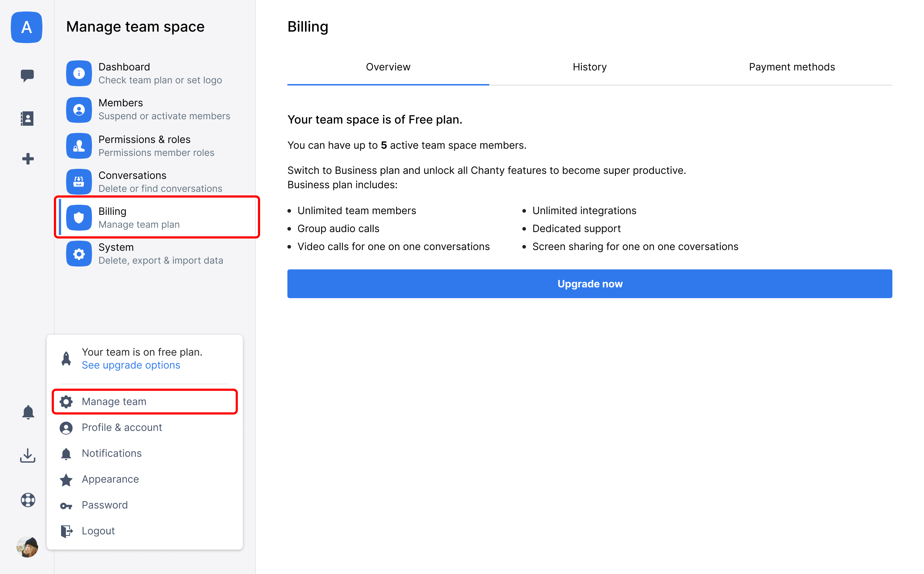Click Upgrade now button

coord(591,284)
